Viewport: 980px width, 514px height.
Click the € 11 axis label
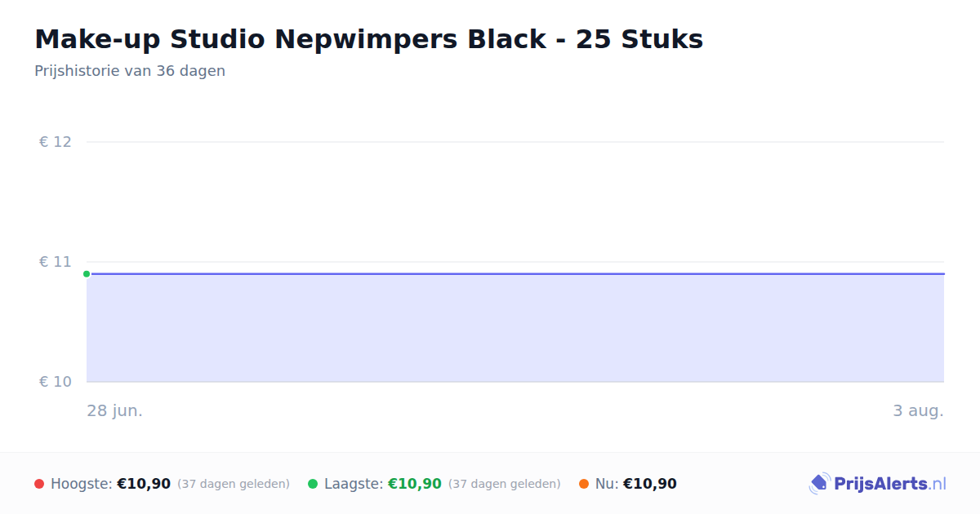56,262
